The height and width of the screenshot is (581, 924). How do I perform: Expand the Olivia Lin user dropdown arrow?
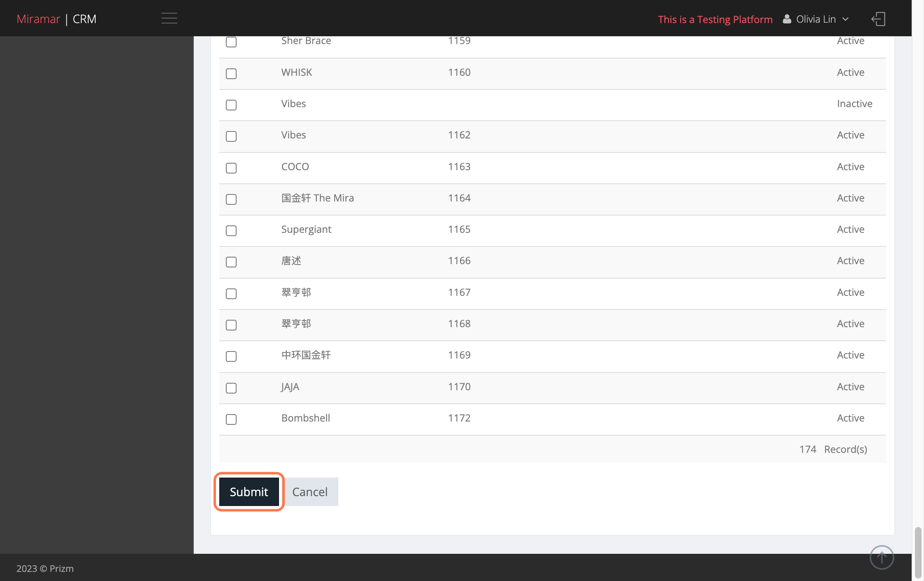click(x=845, y=19)
